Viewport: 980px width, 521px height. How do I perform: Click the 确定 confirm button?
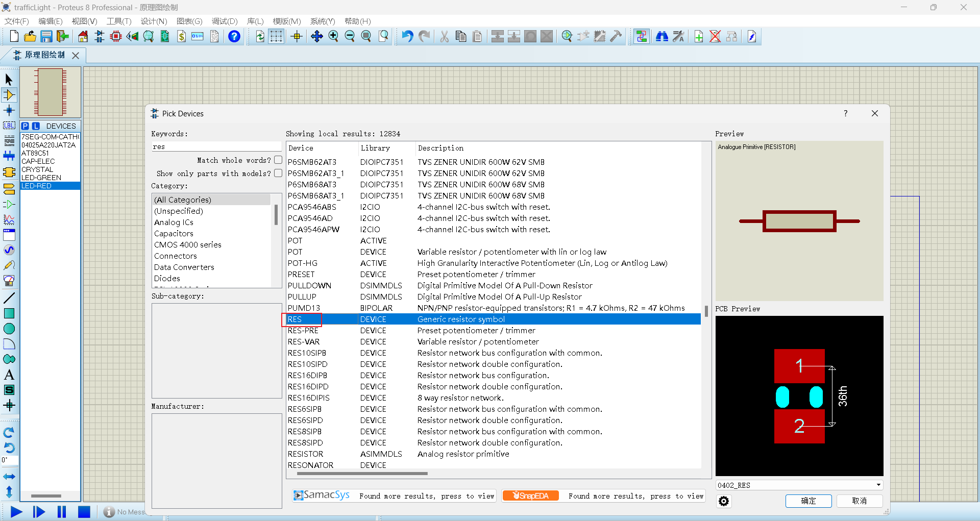pyautogui.click(x=808, y=501)
